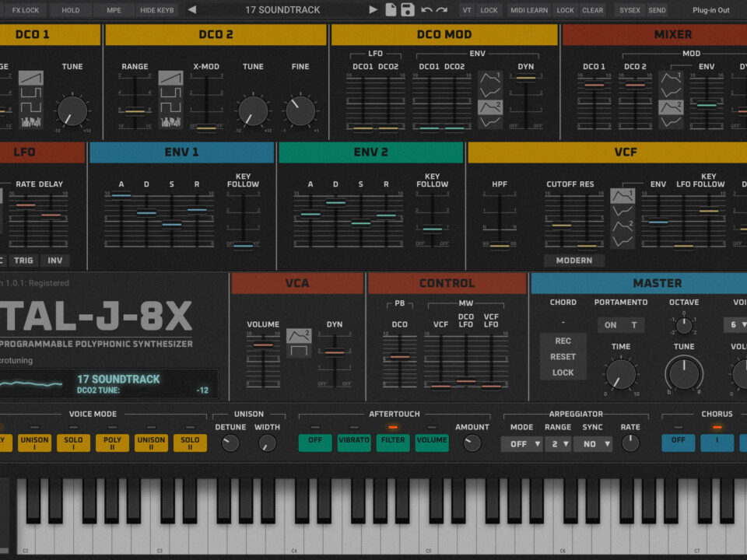747x560 pixels.
Task: Click the redo arrow icon
Action: [442, 10]
